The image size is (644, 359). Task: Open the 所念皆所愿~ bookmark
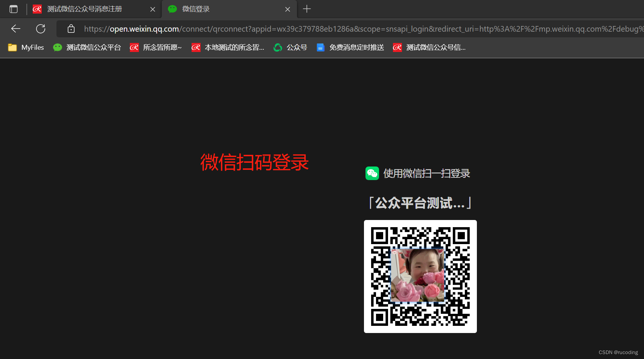(155, 47)
